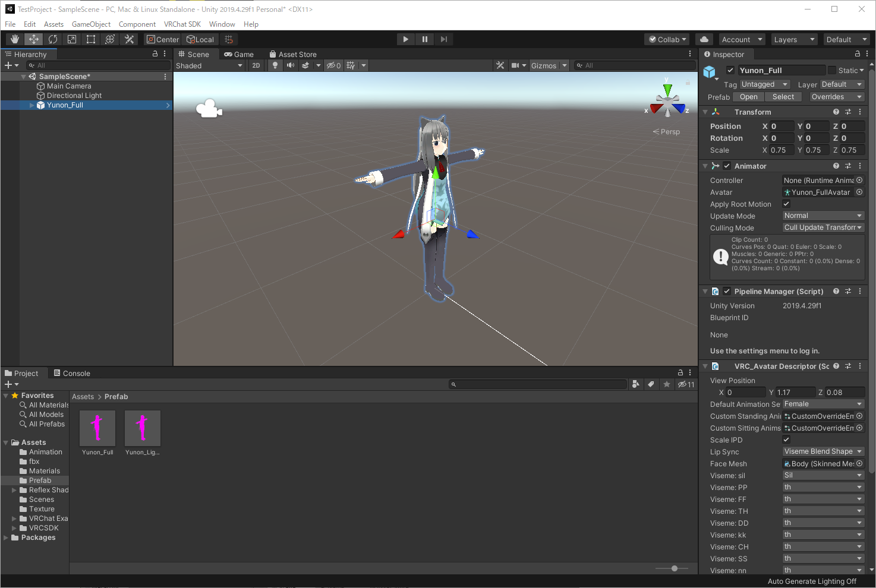Switch to the Asset Store tab
The width and height of the screenshot is (876, 588).
coord(293,54)
